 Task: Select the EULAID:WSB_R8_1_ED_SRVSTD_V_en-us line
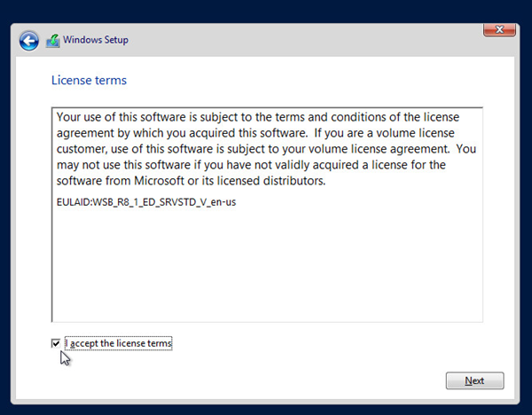146,202
